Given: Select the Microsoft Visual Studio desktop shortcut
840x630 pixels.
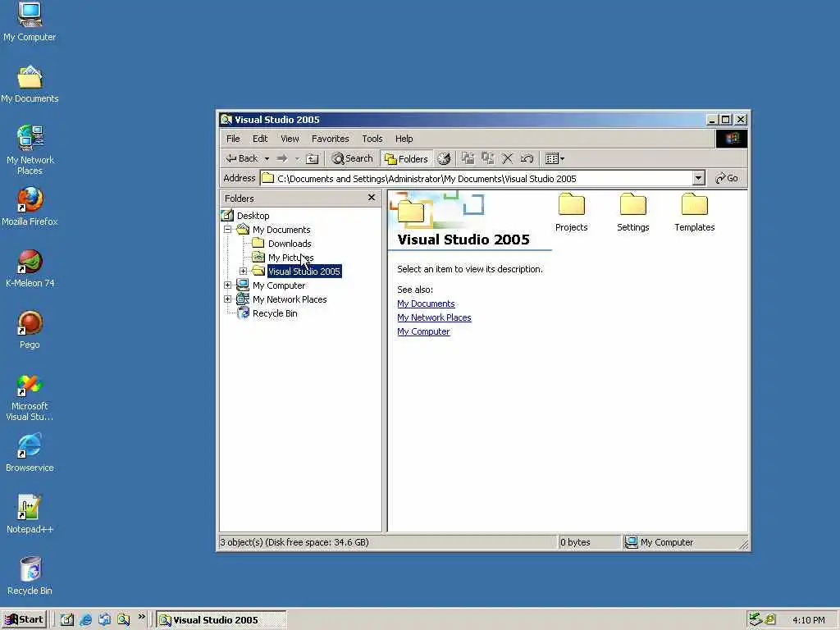Looking at the screenshot, I should click(30, 398).
